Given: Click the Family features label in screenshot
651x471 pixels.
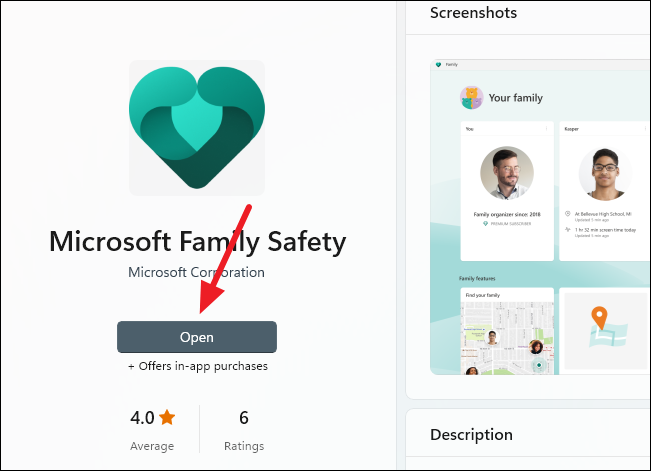Looking at the screenshot, I should pyautogui.click(x=477, y=278).
